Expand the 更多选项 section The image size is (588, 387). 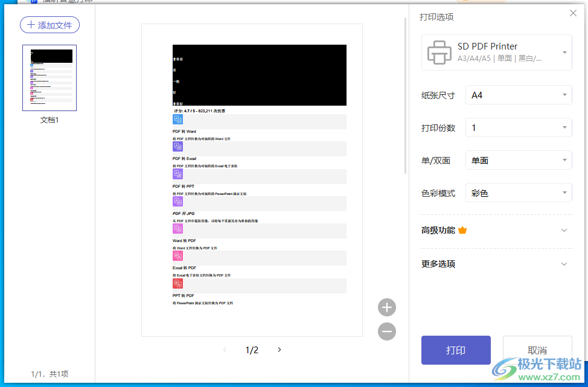[x=496, y=264]
